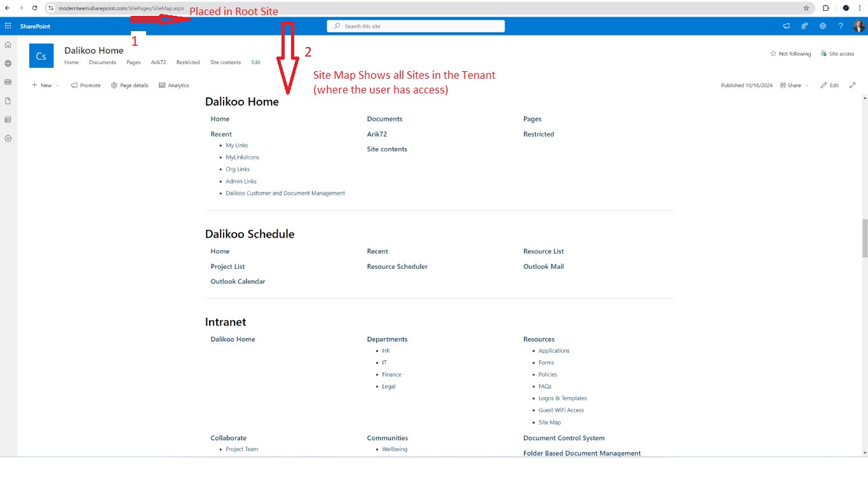Screen dimensions: 868x488
Task: Open the news icon in the left rail
Action: [8, 82]
